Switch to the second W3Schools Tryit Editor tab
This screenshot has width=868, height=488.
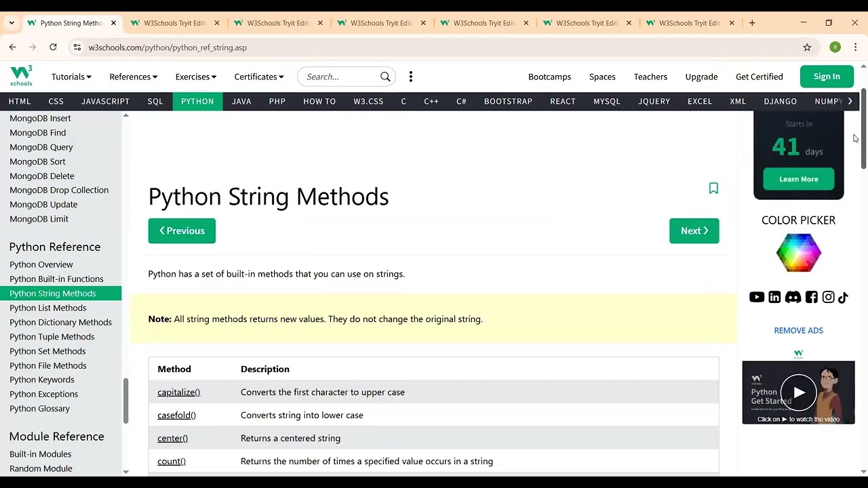pos(278,23)
